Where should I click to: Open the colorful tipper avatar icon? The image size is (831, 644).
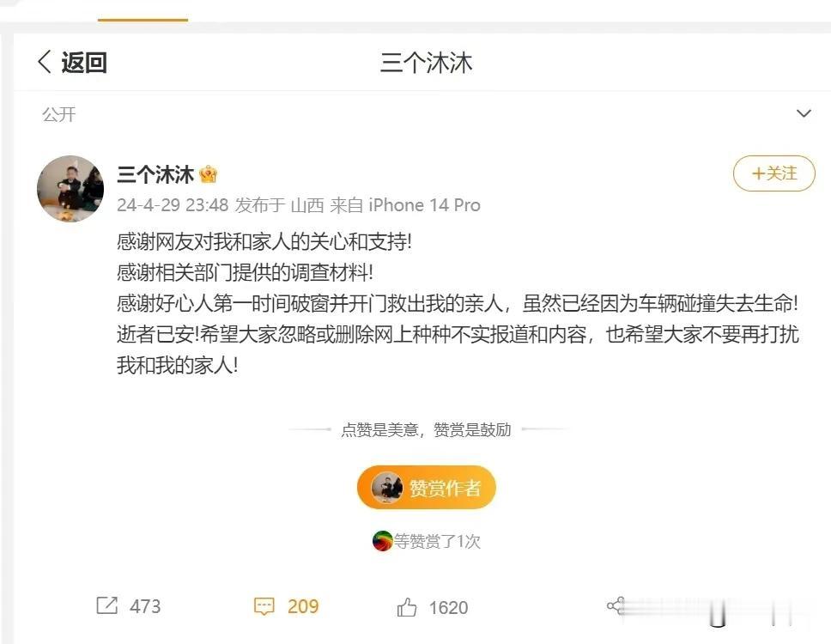(382, 541)
